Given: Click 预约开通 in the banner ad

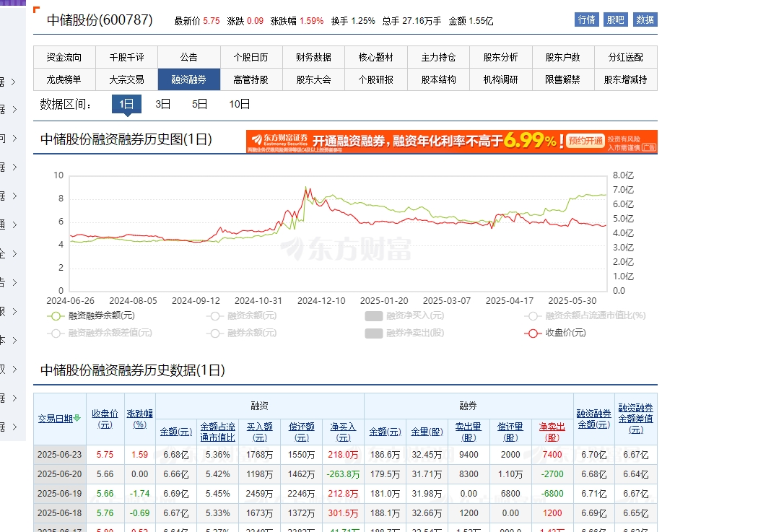Looking at the screenshot, I should pyautogui.click(x=585, y=141).
